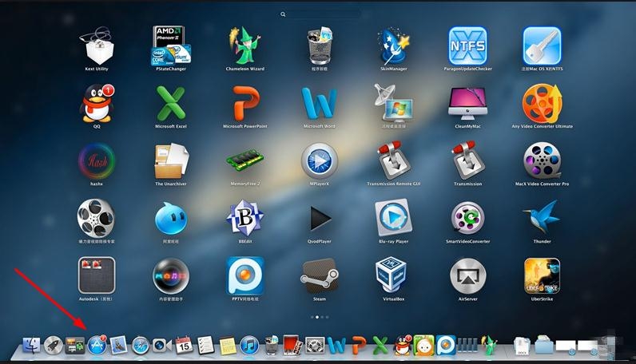Launch Safari from the Dock
Viewport: 636px width, 364px height.
click(141, 346)
